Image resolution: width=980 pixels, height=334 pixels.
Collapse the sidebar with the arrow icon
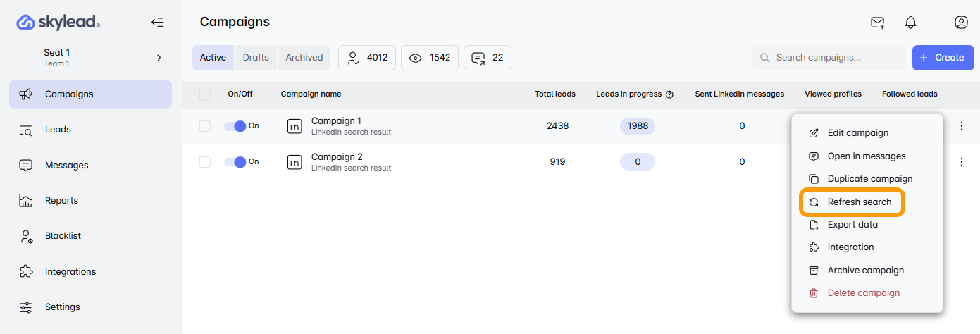[157, 23]
